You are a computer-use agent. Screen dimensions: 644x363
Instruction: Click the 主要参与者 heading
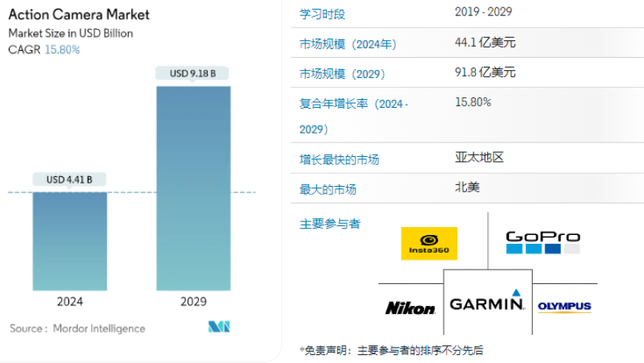point(330,223)
